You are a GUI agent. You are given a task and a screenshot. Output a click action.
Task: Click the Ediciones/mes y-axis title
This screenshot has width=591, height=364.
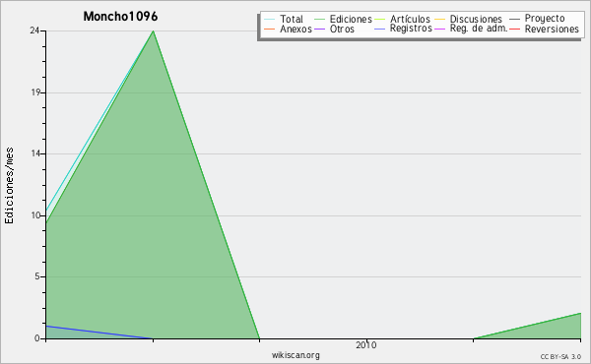click(x=9, y=186)
